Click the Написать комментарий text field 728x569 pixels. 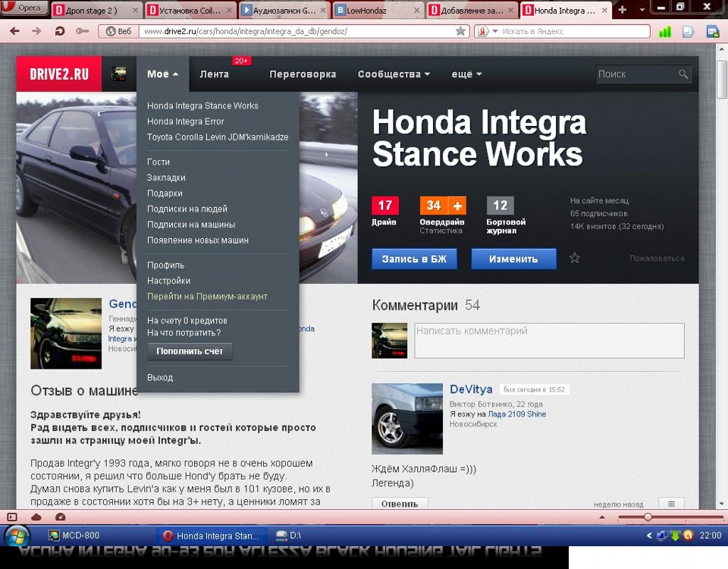[548, 341]
